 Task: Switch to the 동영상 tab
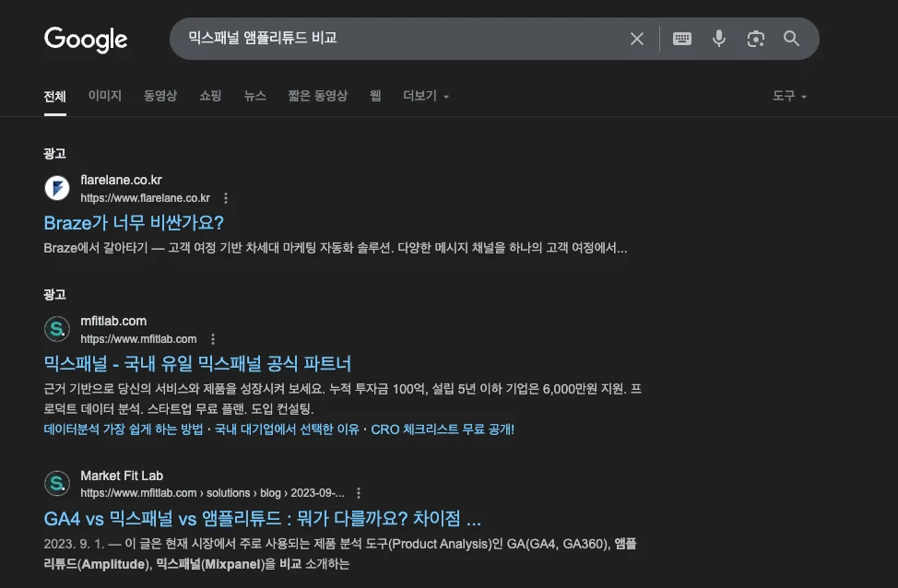[x=160, y=96]
